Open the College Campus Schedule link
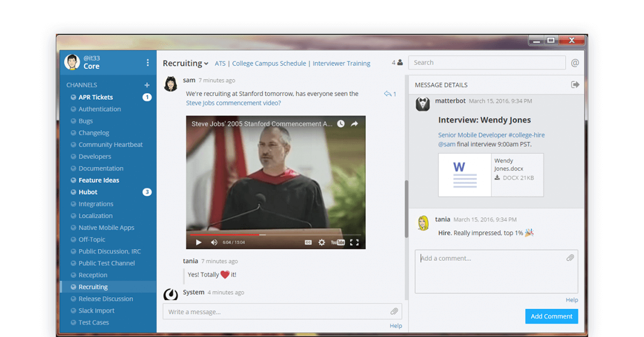The height and width of the screenshot is (337, 644). [x=269, y=63]
